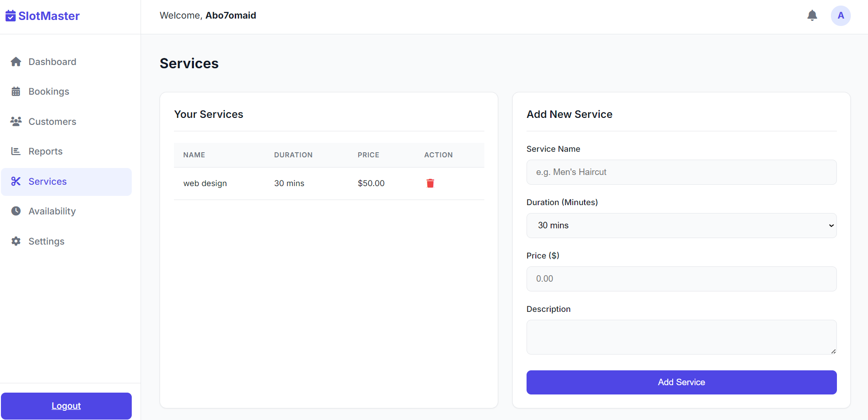Click the Availability clock icon

point(16,211)
